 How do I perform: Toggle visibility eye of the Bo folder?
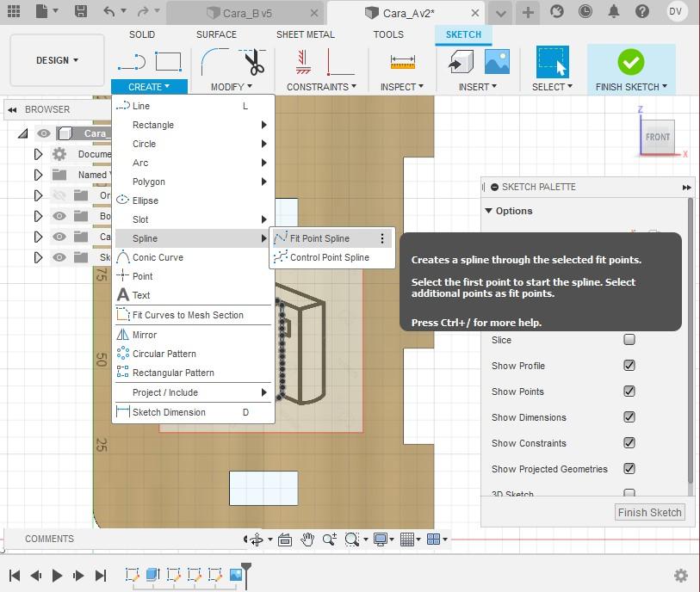[59, 216]
